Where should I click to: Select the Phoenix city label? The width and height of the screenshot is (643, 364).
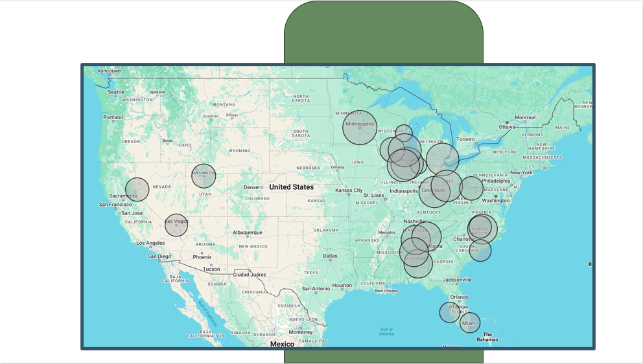point(202,257)
